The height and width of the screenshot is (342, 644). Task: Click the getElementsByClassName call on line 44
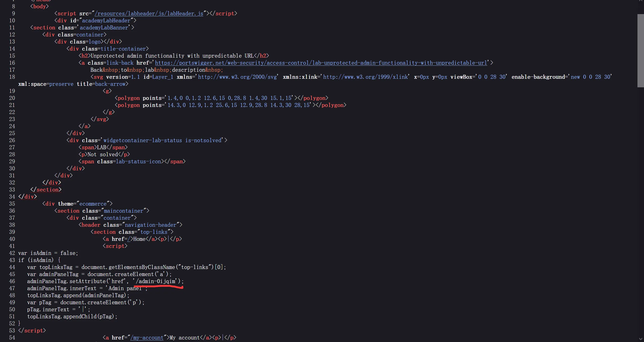154,267
